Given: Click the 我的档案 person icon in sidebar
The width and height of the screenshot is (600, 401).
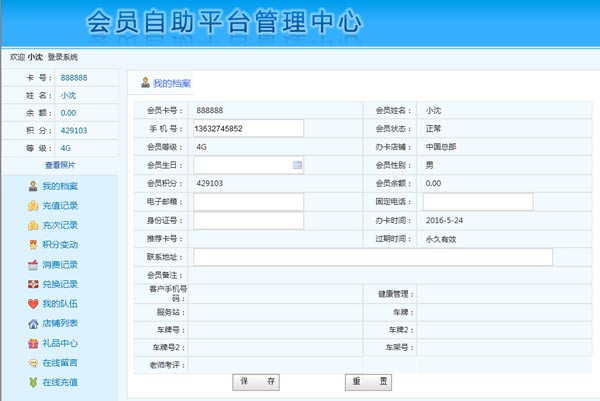Looking at the screenshot, I should (x=33, y=186).
